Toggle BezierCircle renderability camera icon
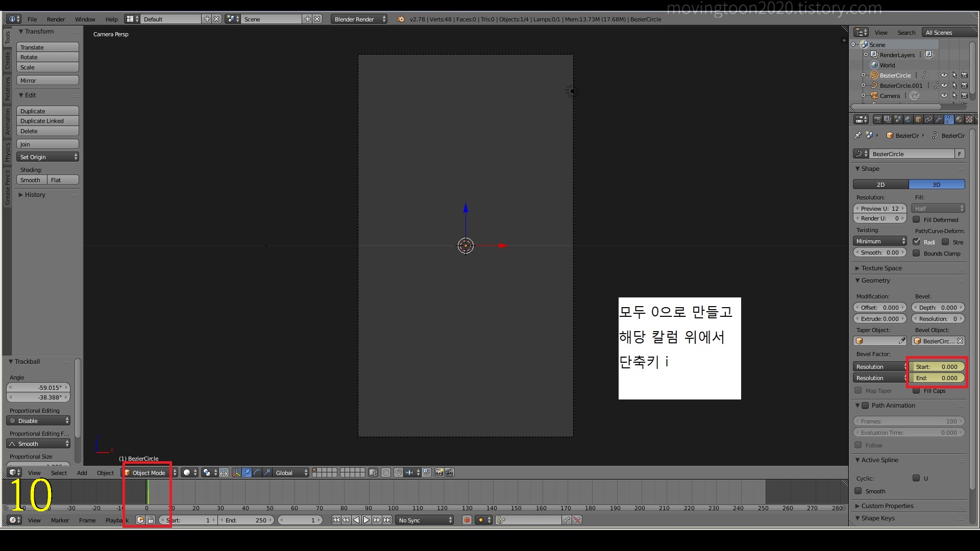Viewport: 980px width, 551px height. tap(965, 75)
